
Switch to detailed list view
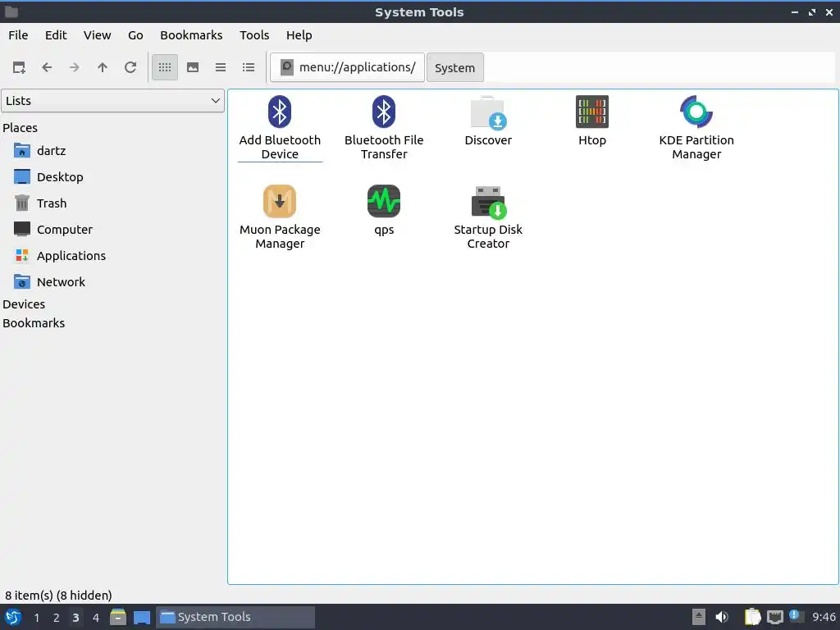coord(249,67)
